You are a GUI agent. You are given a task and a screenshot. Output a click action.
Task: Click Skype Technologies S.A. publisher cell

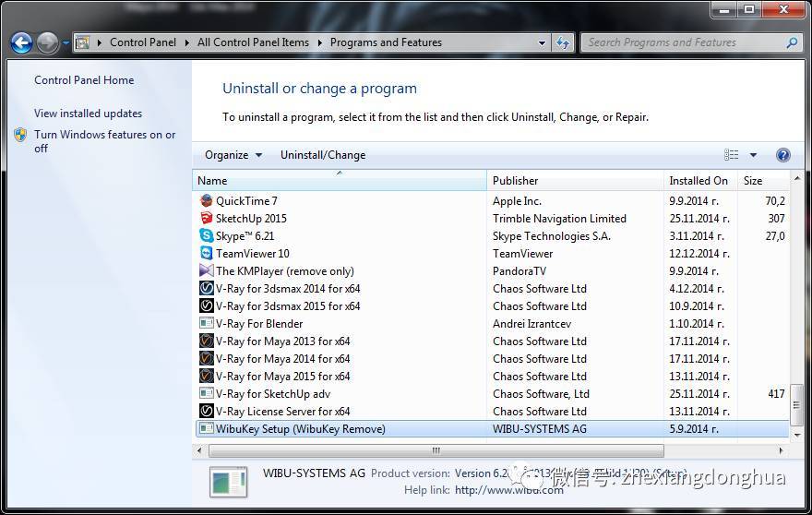click(552, 235)
